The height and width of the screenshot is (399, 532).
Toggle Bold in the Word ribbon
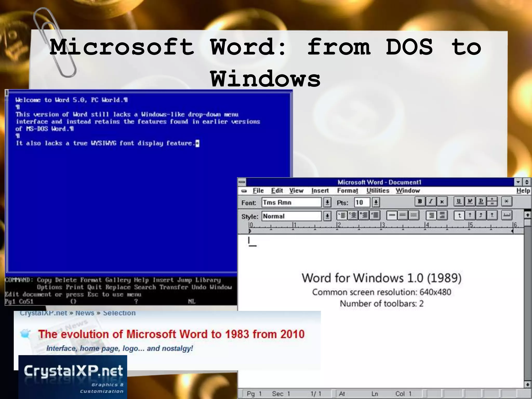click(x=420, y=202)
